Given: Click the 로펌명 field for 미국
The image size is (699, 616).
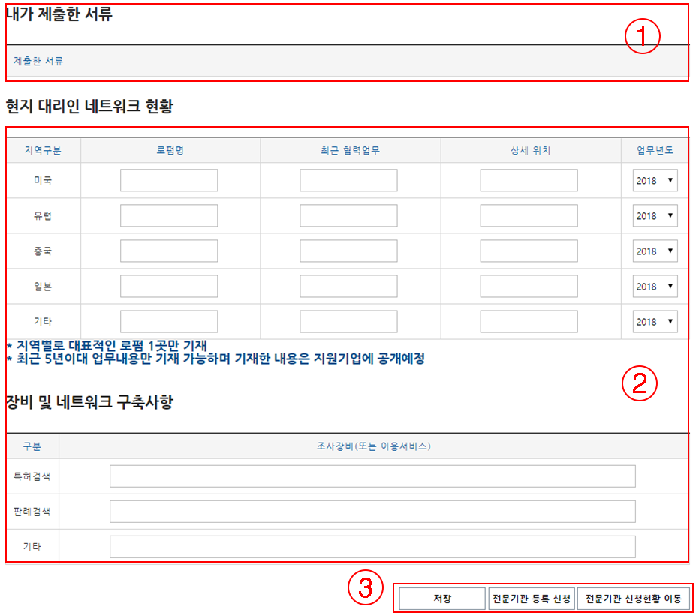Looking at the screenshot, I should click(169, 181).
